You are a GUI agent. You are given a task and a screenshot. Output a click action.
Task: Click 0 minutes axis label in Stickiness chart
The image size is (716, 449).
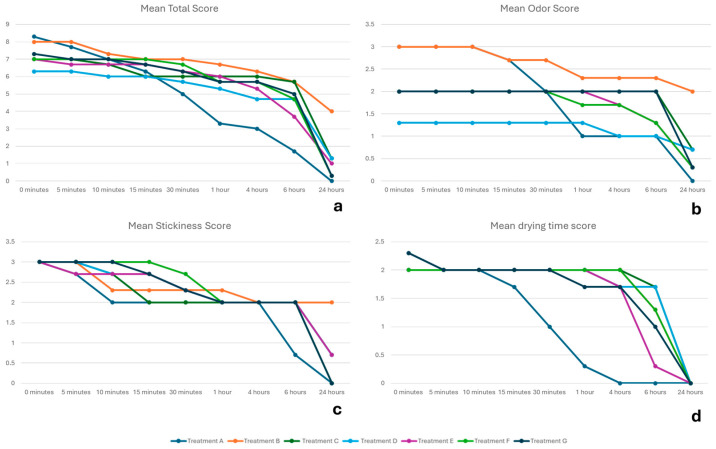39,392
